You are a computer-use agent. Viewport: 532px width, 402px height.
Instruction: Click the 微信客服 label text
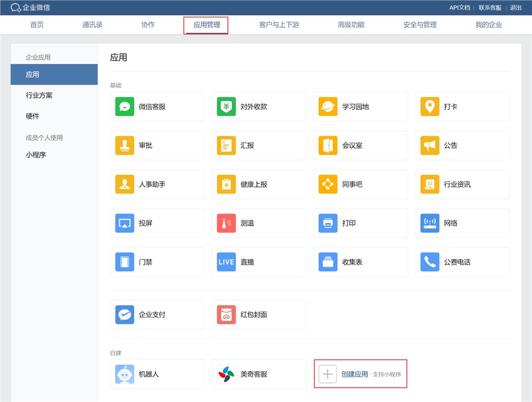coord(152,106)
